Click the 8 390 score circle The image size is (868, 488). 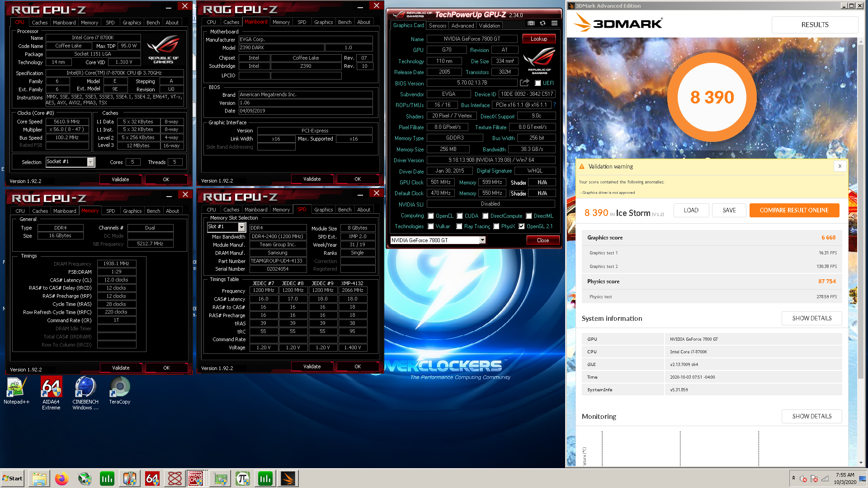coord(712,97)
